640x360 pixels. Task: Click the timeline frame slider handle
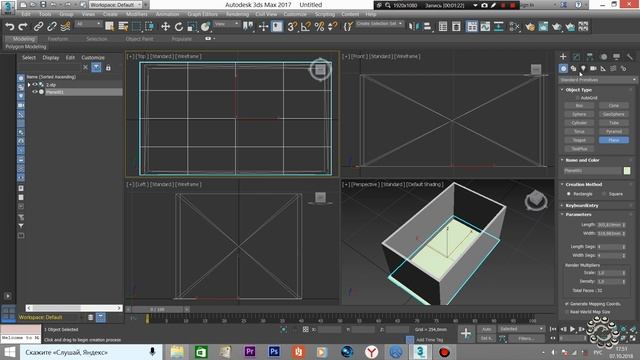tap(158, 309)
